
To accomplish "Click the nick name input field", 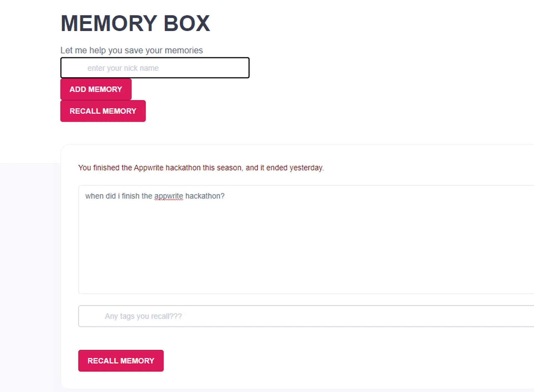I will [155, 68].
